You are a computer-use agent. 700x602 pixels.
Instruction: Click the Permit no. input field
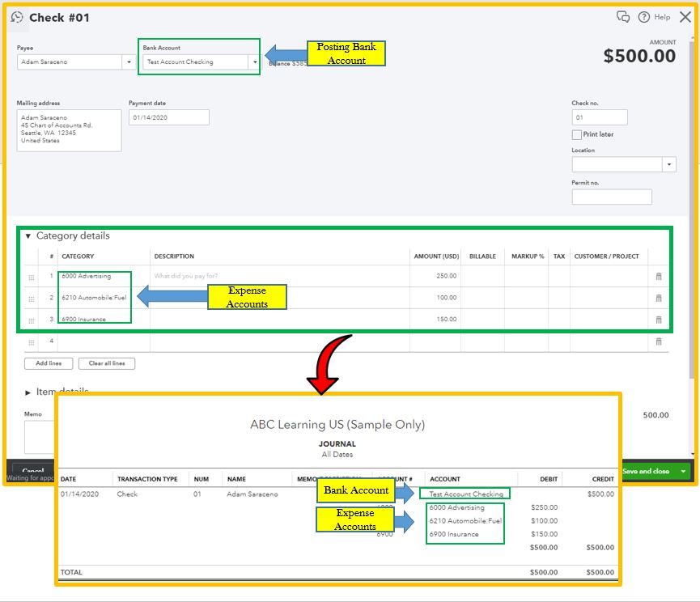612,197
